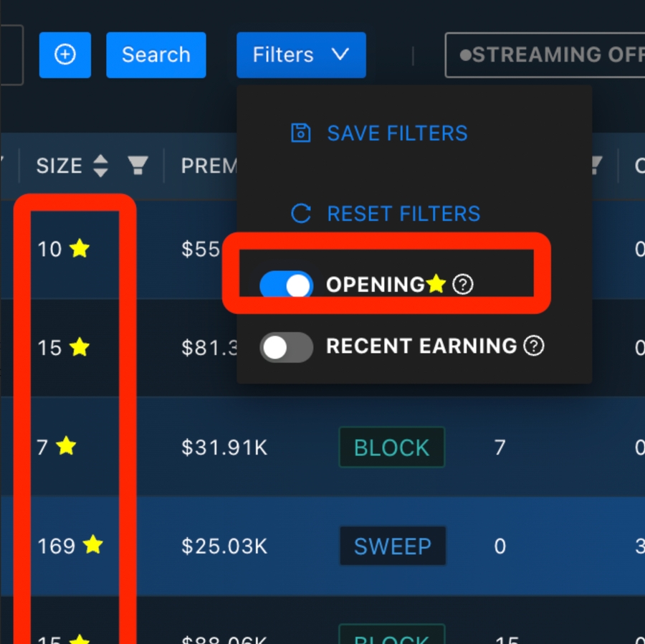The width and height of the screenshot is (645, 644).
Task: Collapse the Filters dropdown
Action: (301, 55)
